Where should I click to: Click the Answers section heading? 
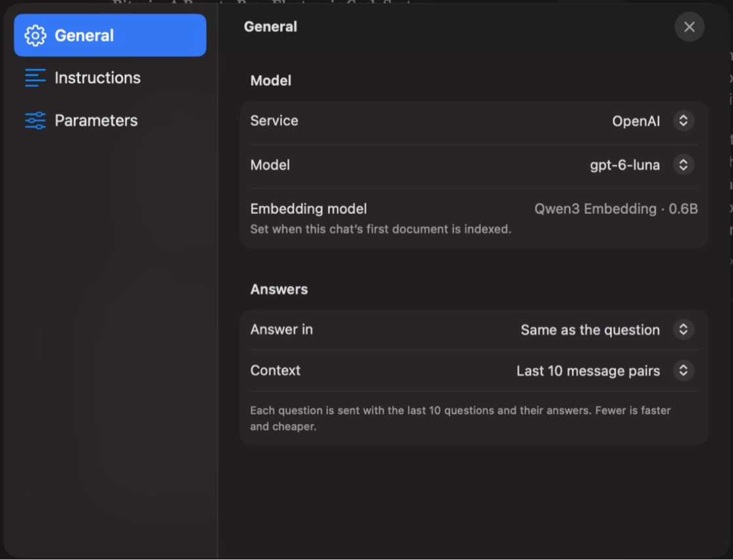(279, 289)
